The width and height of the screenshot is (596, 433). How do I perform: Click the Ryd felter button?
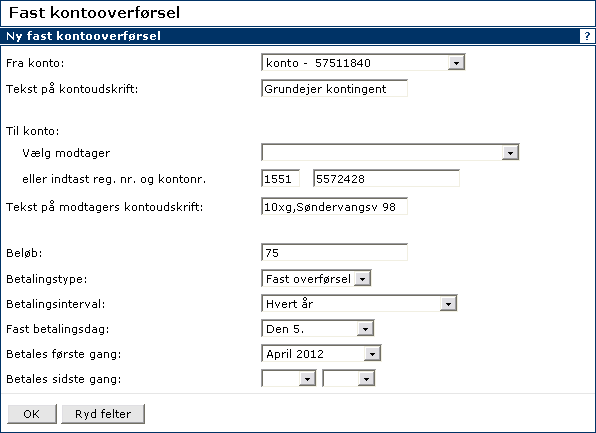coord(103,414)
